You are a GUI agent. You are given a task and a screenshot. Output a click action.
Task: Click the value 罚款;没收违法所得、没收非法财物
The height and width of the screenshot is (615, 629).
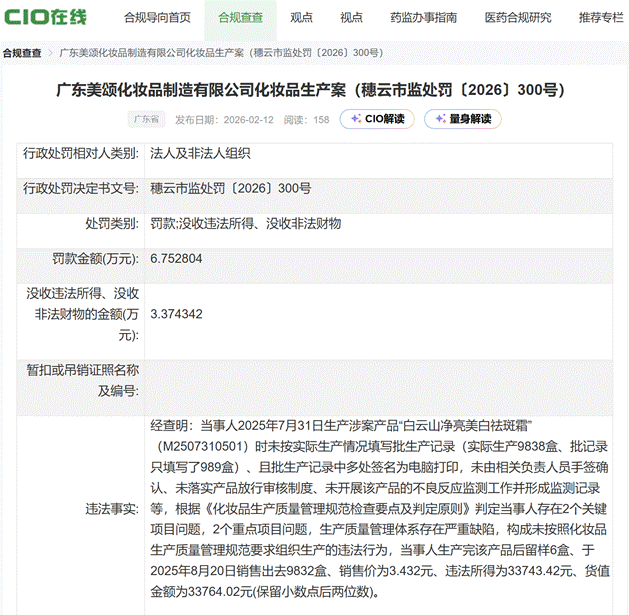[246, 223]
